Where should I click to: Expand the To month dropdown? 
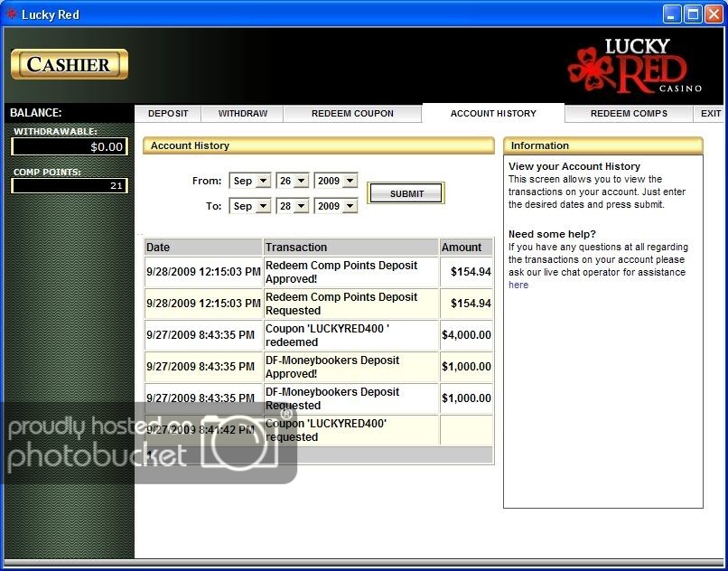point(263,206)
